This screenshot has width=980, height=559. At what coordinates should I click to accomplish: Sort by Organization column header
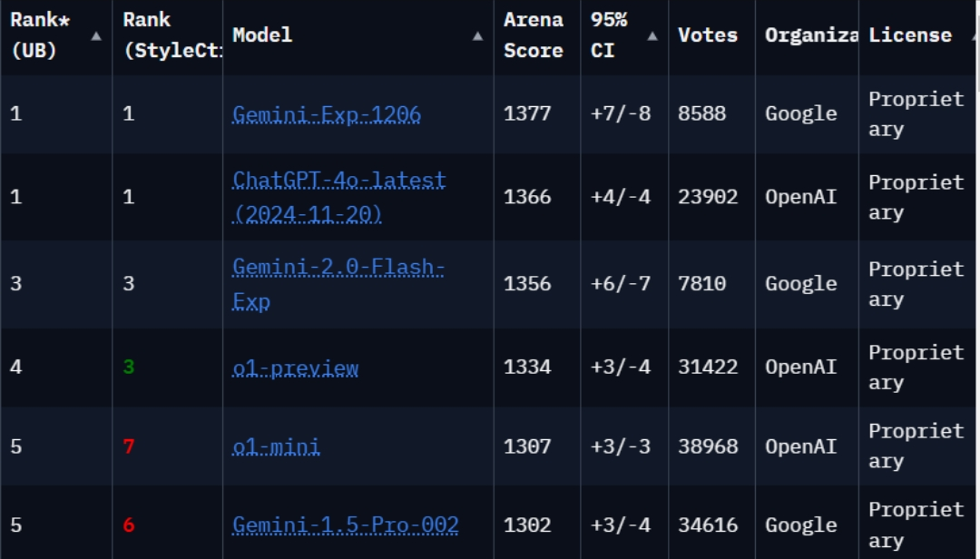810,35
